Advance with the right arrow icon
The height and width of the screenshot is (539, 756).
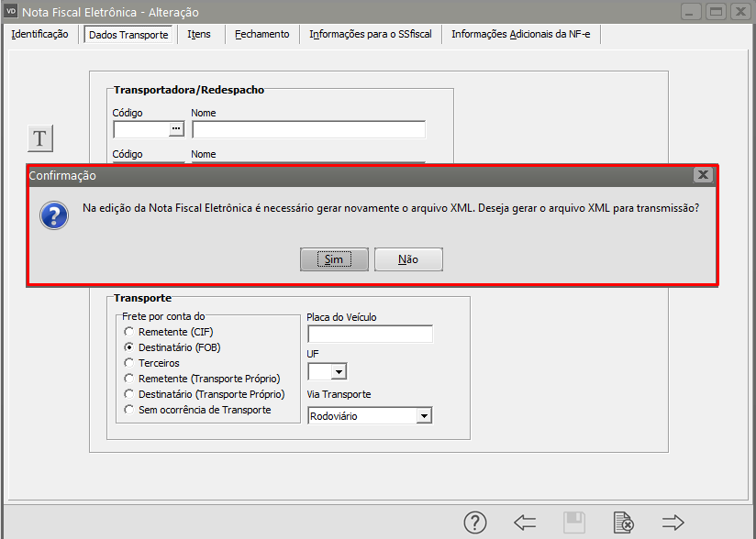coord(673,522)
